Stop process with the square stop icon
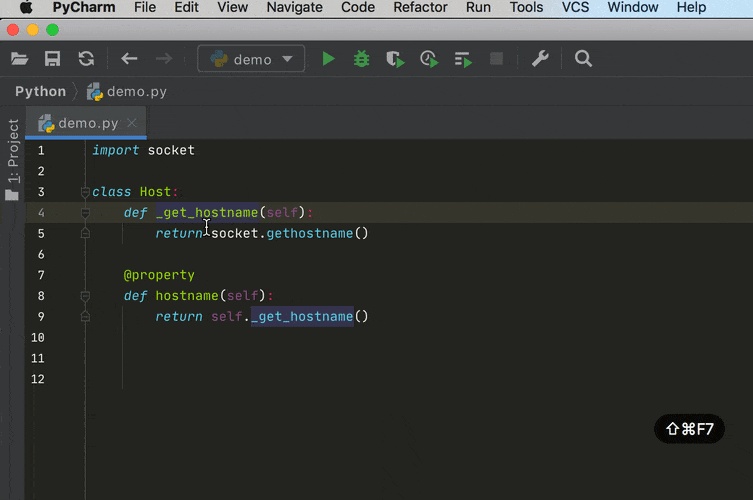This screenshot has width=753, height=500. [x=496, y=59]
